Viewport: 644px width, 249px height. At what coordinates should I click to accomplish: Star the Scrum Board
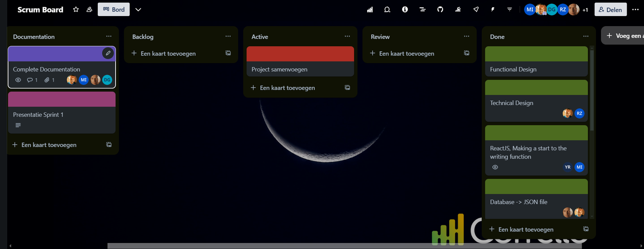(x=76, y=9)
